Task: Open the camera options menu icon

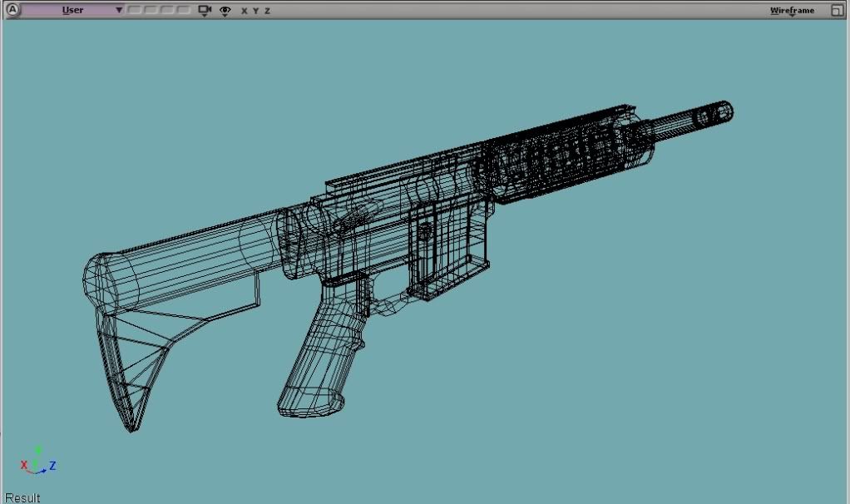Action: (x=205, y=10)
